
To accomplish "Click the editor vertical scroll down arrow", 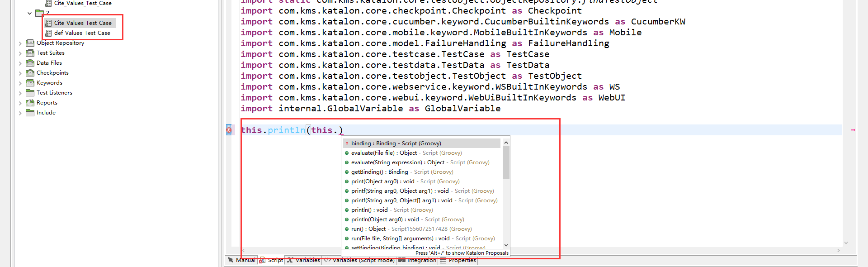I will [846, 243].
